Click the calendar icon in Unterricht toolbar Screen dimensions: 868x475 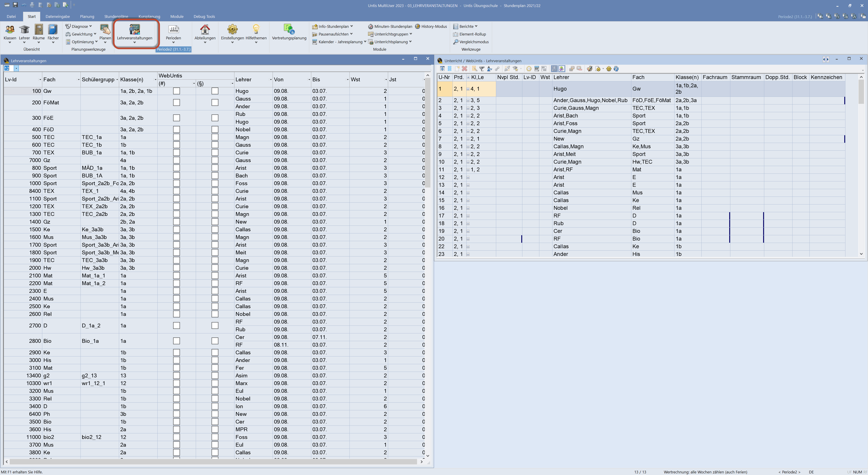coord(537,69)
